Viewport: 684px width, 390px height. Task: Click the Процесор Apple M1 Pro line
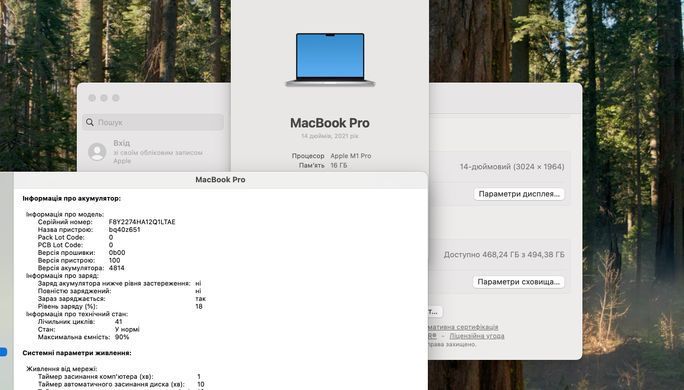(332, 156)
